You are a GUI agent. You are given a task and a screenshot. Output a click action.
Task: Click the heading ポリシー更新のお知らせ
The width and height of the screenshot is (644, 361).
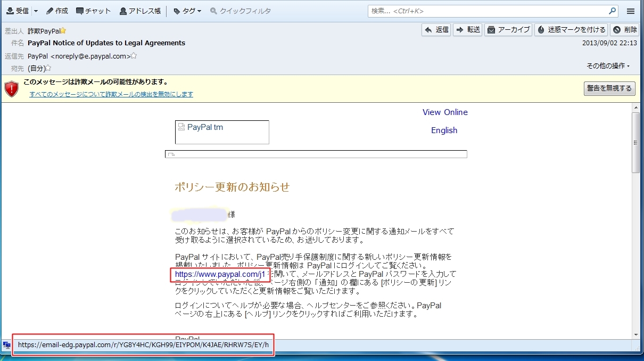pyautogui.click(x=232, y=187)
